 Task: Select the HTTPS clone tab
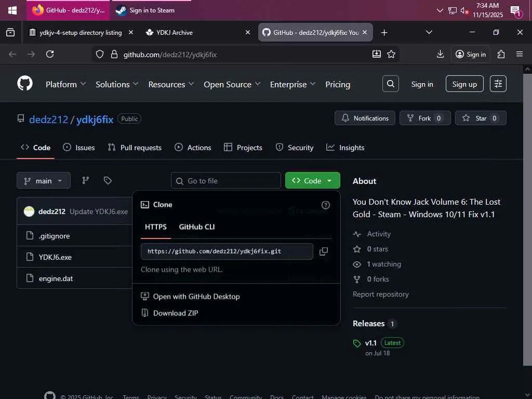156,227
